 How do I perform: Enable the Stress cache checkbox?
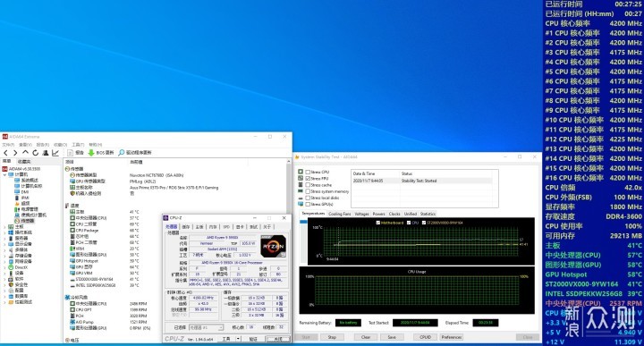[x=308, y=185]
